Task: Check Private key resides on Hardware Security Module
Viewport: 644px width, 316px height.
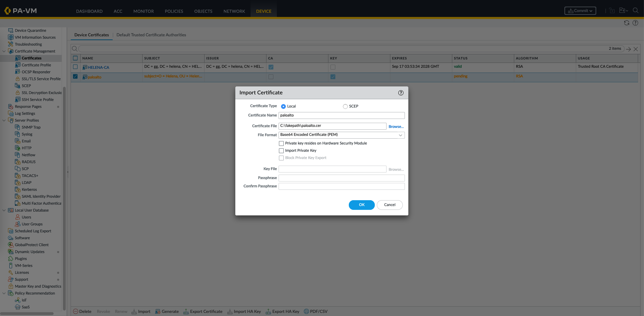Action: 281,143
